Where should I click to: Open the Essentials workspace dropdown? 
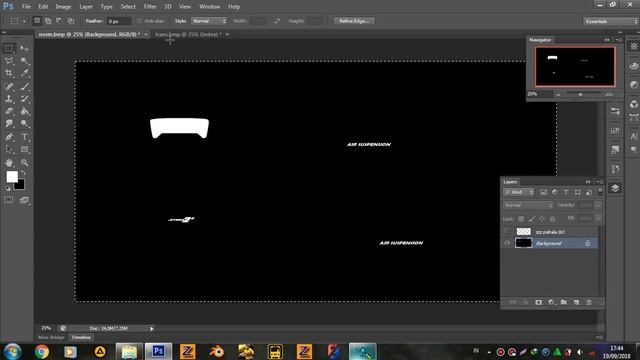[610, 21]
